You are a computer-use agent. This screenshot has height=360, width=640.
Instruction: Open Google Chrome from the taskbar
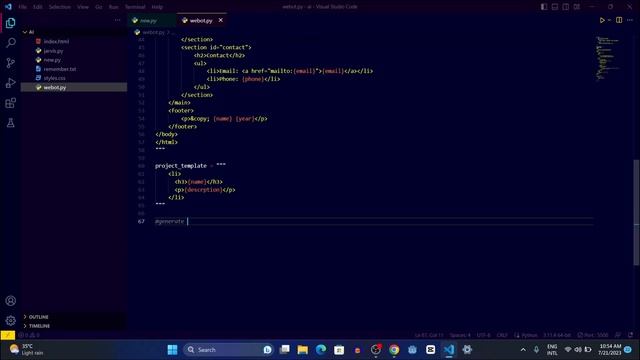[x=394, y=350]
